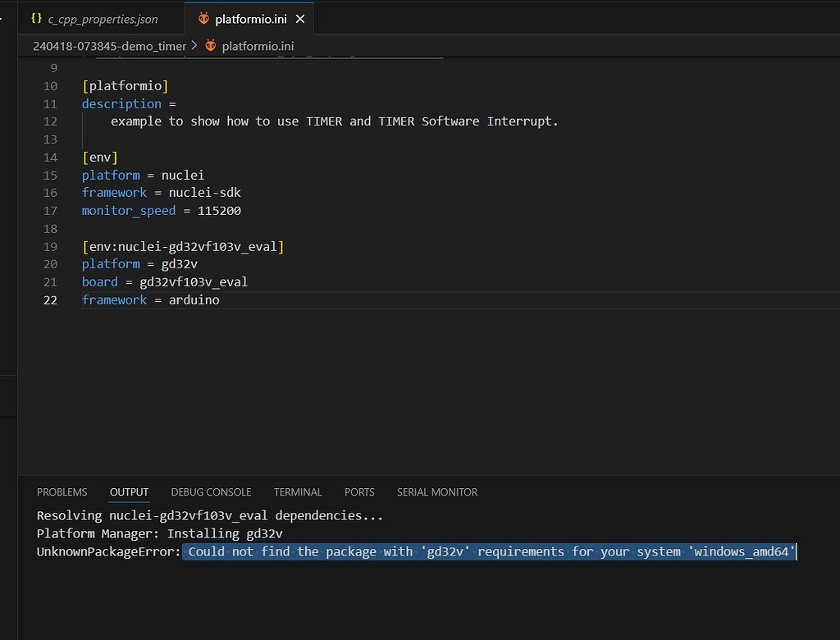Open the TERMINAL panel tab
The image size is (840, 640).
tap(298, 492)
